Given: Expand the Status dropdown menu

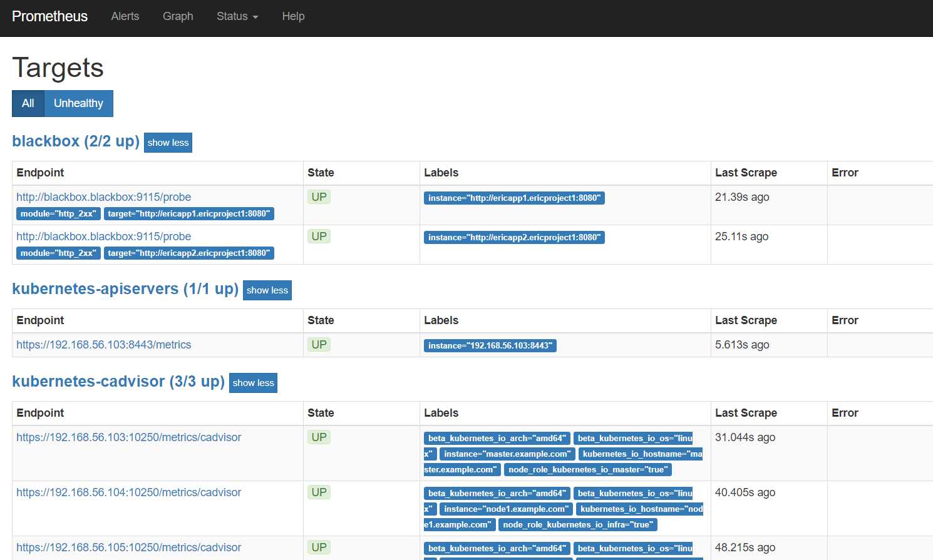Looking at the screenshot, I should pyautogui.click(x=237, y=16).
